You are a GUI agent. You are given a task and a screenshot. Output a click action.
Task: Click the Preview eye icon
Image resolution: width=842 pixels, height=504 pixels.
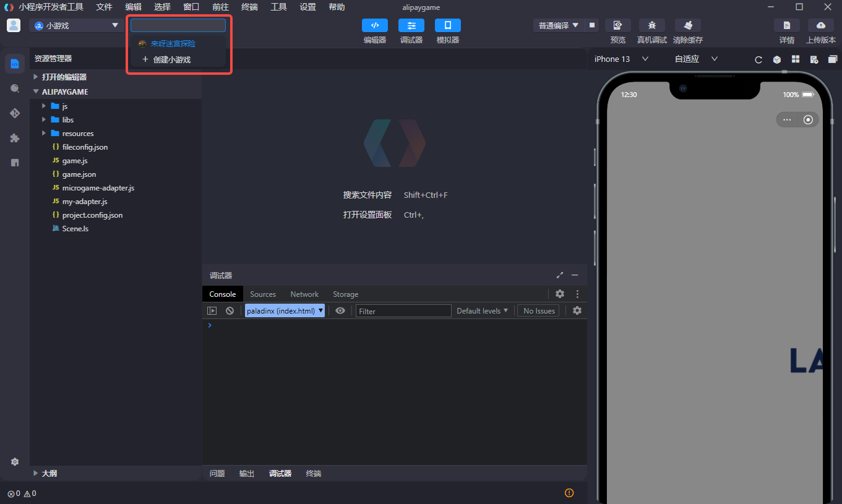[617, 25]
